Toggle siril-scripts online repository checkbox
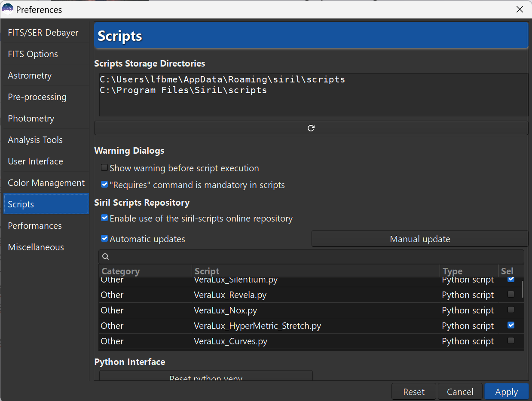532x401 pixels. point(104,218)
